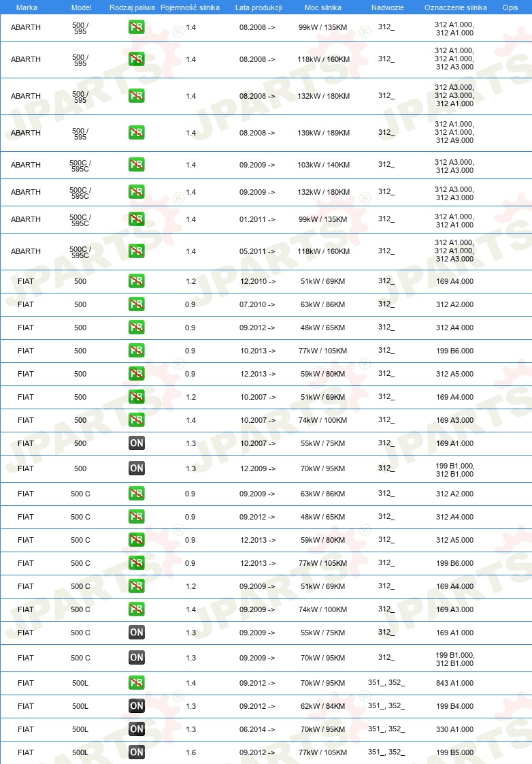Image resolution: width=532 pixels, height=764 pixels.
Task: Click the Oznaczenie silnika column header
Action: click(456, 7)
